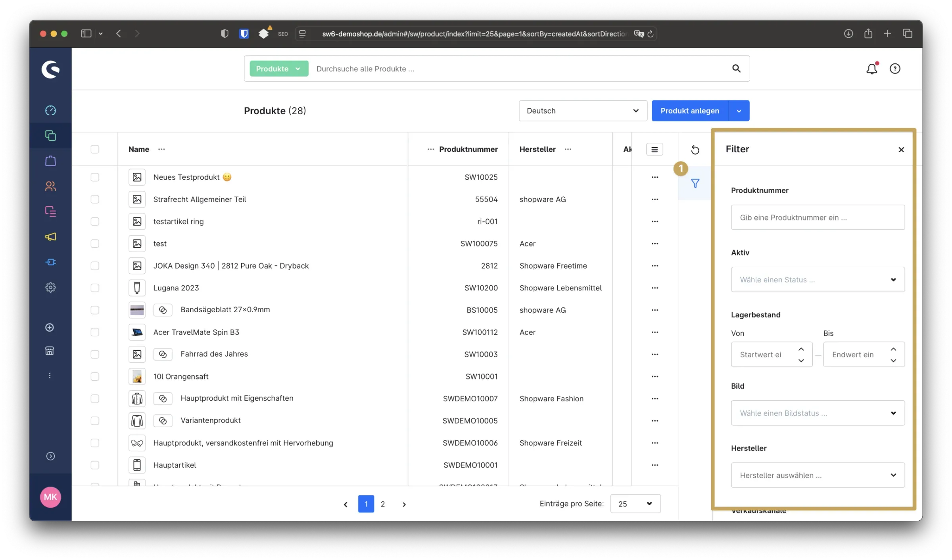Go to page 2 of the product list

(382, 504)
